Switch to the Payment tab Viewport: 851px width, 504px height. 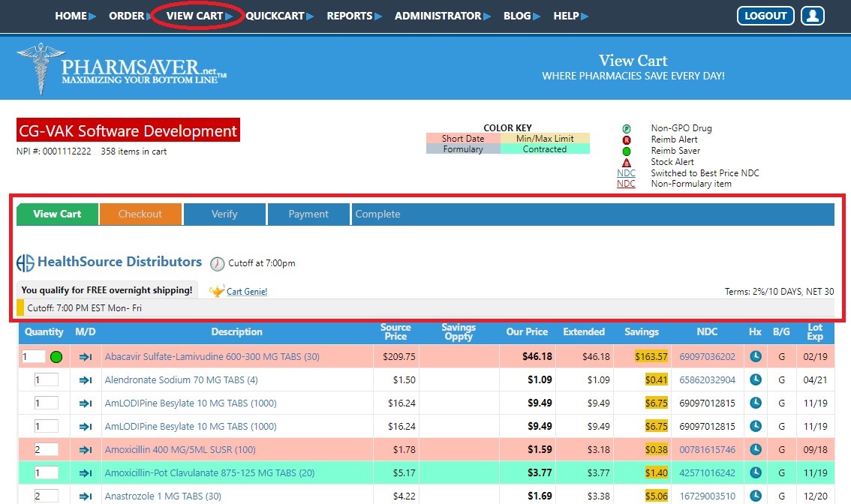tap(309, 214)
